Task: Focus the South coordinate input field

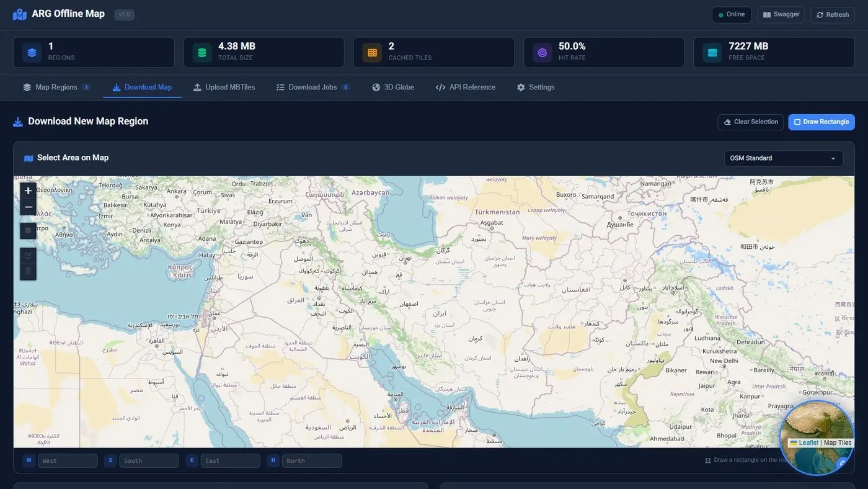Action: coord(149,461)
